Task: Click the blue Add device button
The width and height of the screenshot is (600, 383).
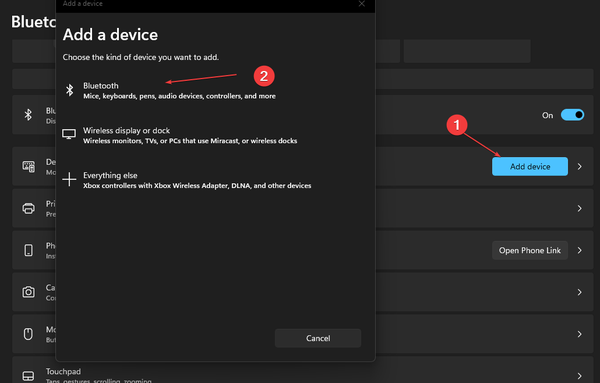Action: (530, 166)
